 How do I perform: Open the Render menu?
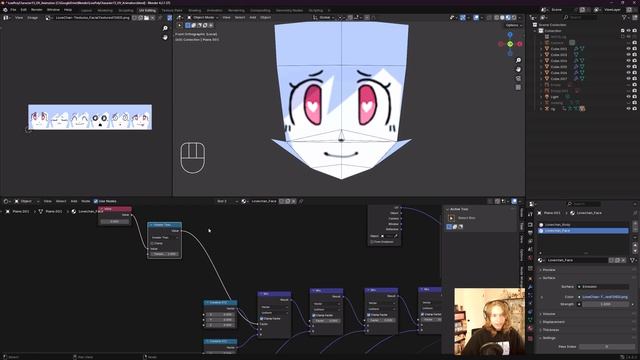[x=37, y=9]
